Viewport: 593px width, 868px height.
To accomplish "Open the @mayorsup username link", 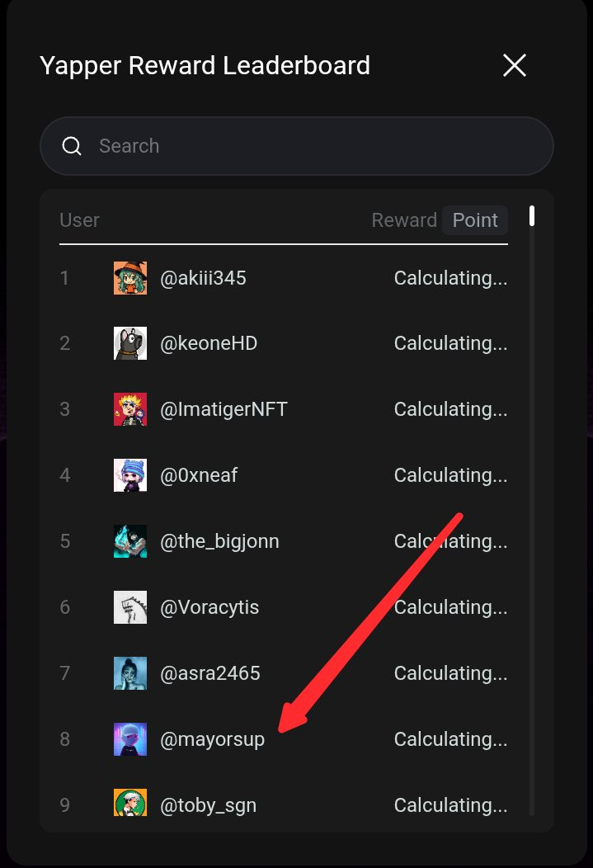I will click(213, 739).
